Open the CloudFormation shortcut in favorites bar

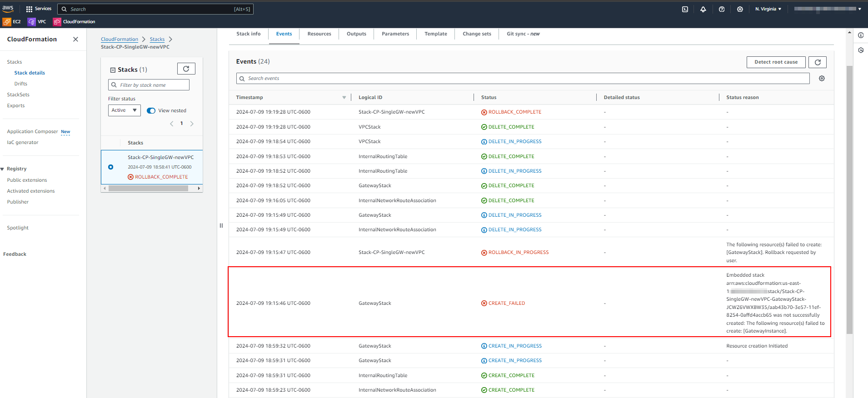74,21
